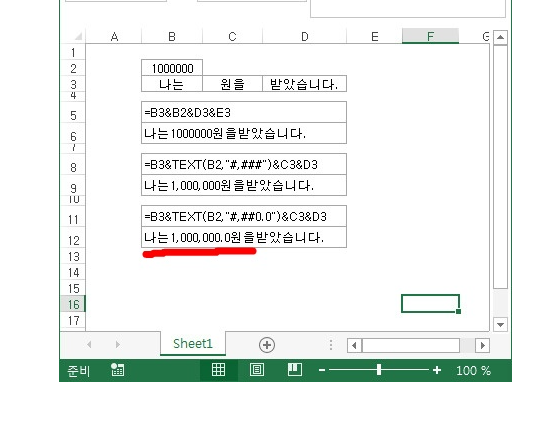Select column D header
548x424 pixels.
pyautogui.click(x=304, y=36)
